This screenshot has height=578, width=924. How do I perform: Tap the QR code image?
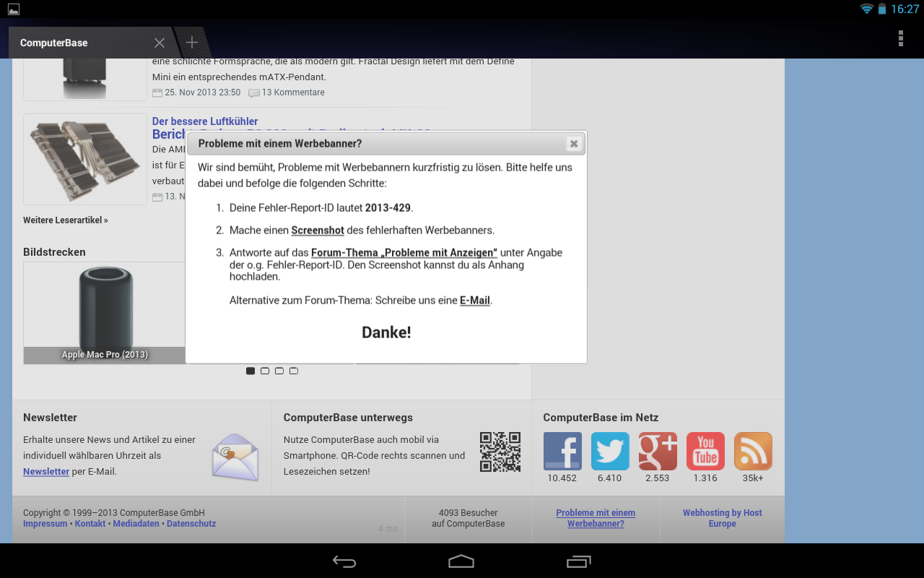pos(500,452)
